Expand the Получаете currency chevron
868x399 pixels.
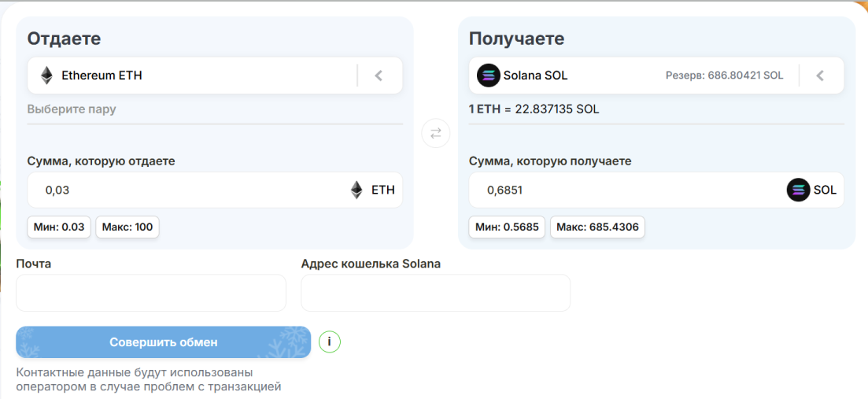tap(820, 76)
